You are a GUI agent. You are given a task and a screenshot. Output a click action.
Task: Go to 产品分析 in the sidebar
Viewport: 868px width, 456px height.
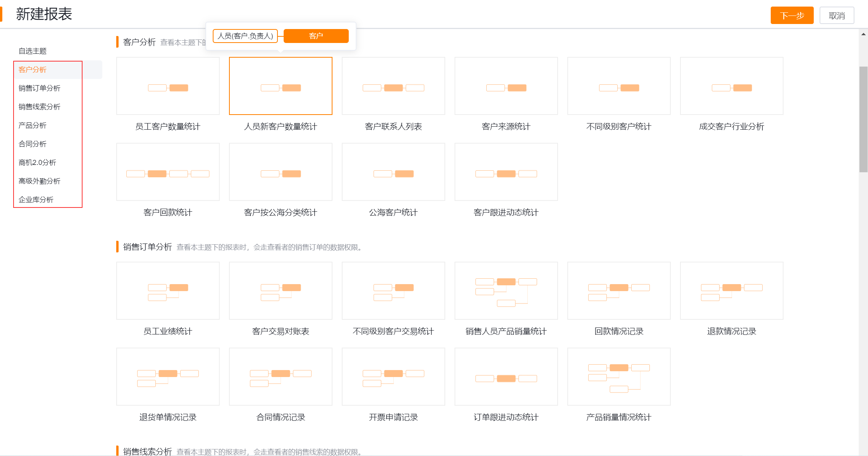coord(33,125)
